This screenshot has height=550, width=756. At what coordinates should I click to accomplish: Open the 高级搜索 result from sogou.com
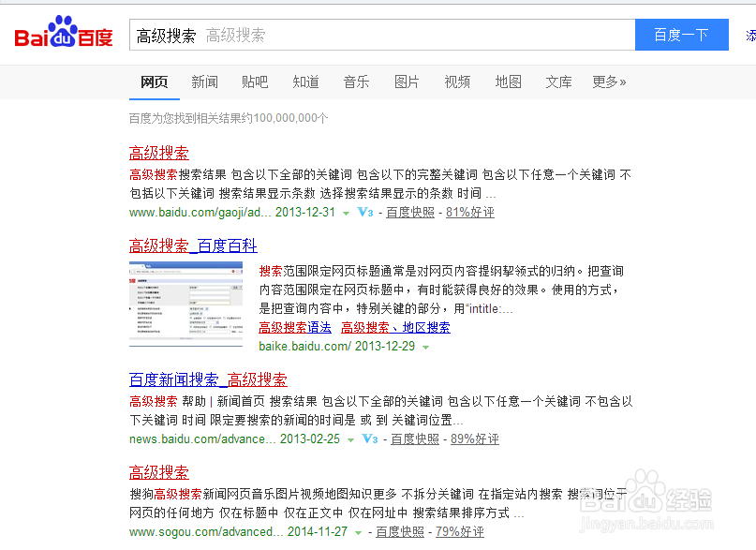coord(159,472)
